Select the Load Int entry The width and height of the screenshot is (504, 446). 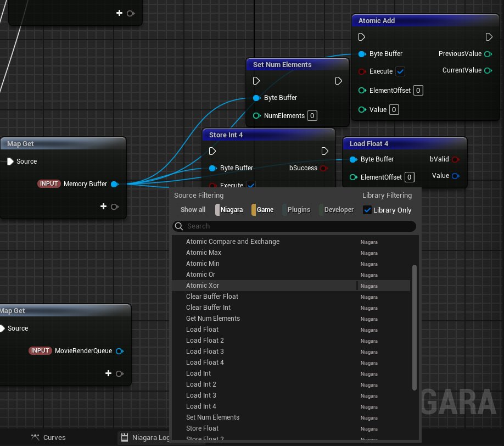(x=291, y=373)
